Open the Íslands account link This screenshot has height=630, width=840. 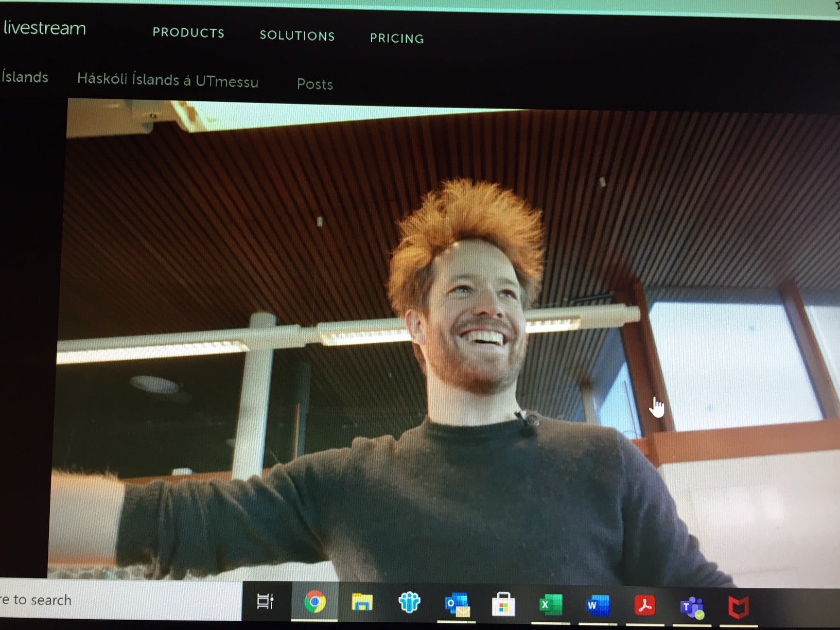click(x=24, y=77)
